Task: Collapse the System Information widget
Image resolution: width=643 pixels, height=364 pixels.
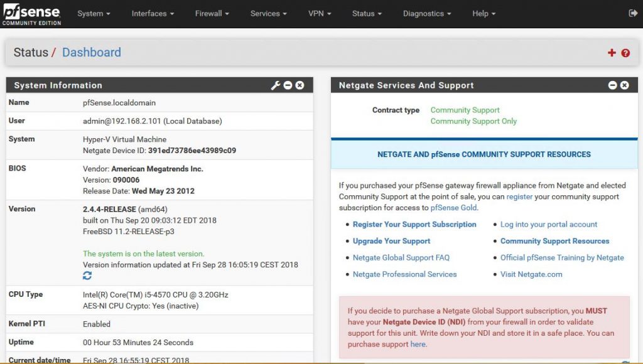Action: 288,85
